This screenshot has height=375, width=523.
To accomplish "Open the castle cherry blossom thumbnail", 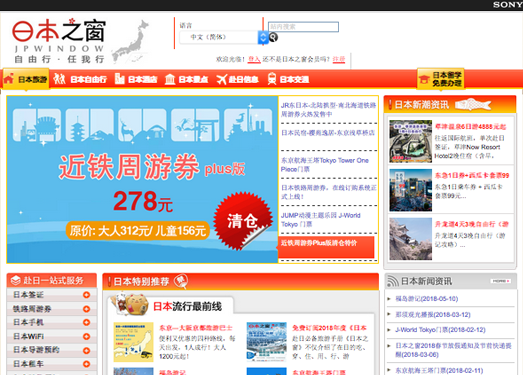I will click(411, 239).
